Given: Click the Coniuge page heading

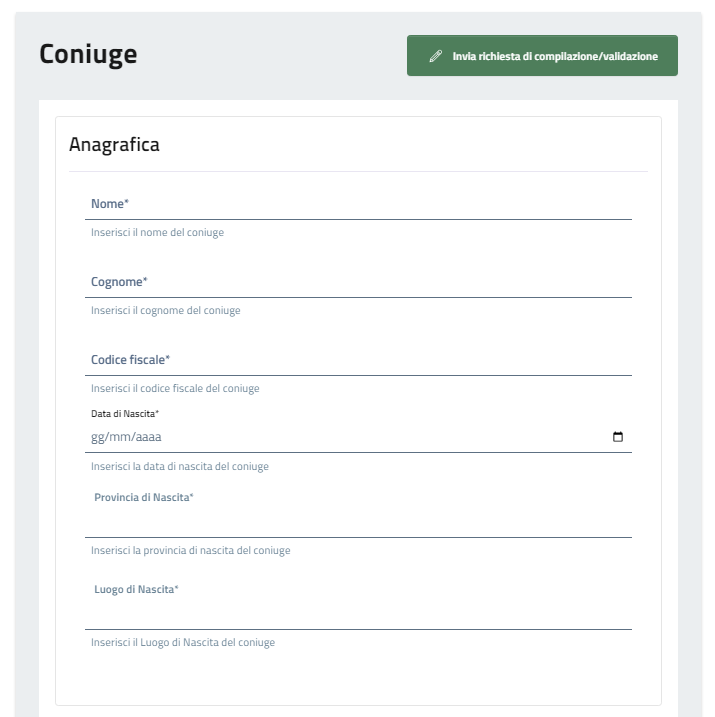Looking at the screenshot, I should pos(88,55).
